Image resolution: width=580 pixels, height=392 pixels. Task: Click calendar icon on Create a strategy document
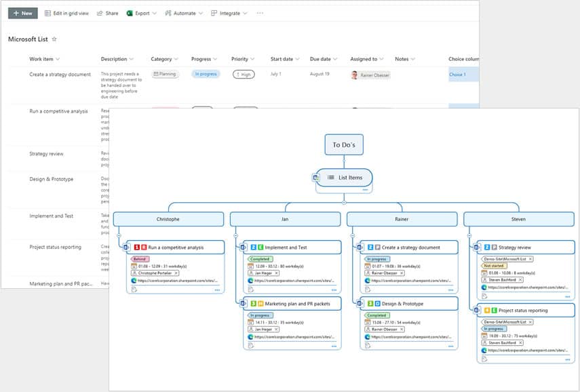[x=367, y=266]
